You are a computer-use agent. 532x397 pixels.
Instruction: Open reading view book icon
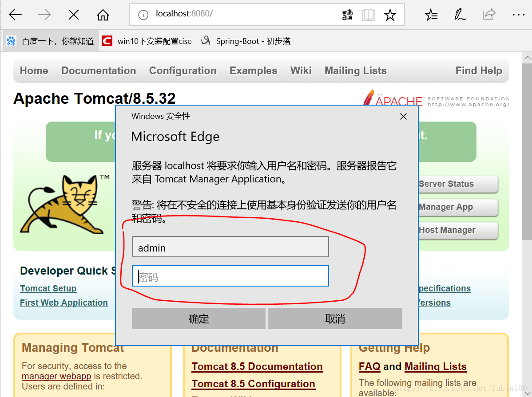(369, 15)
